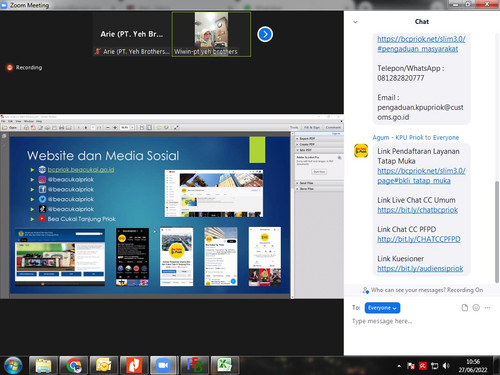
Task: Open the chat more options ellipsis
Action: [487, 308]
